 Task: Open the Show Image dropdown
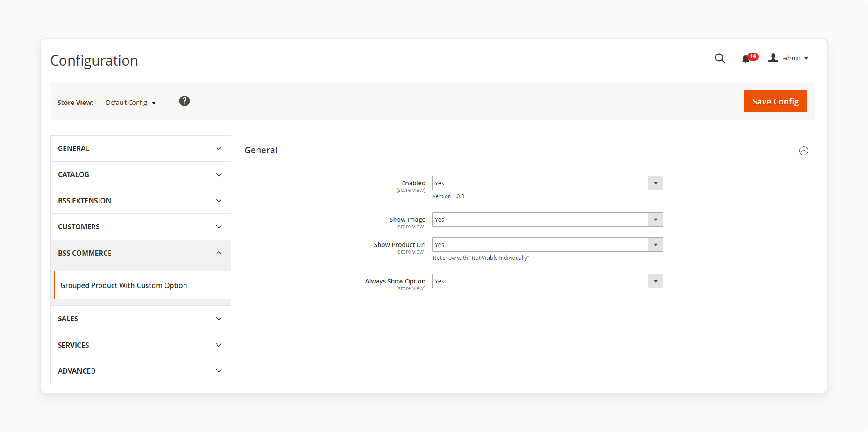[547, 220]
